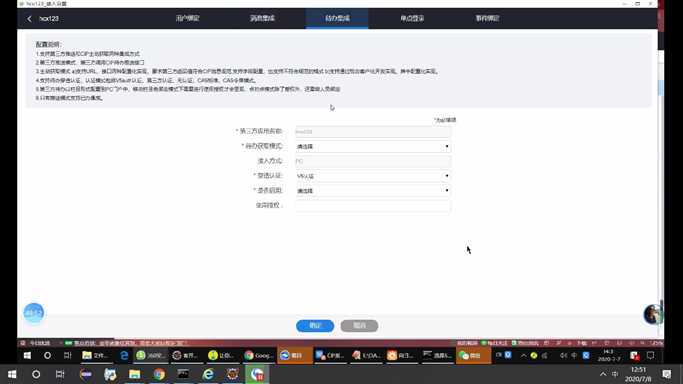The image size is (683, 384).
Task: Open file explorer item on inner taskbar
Action: pyautogui.click(x=96, y=356)
